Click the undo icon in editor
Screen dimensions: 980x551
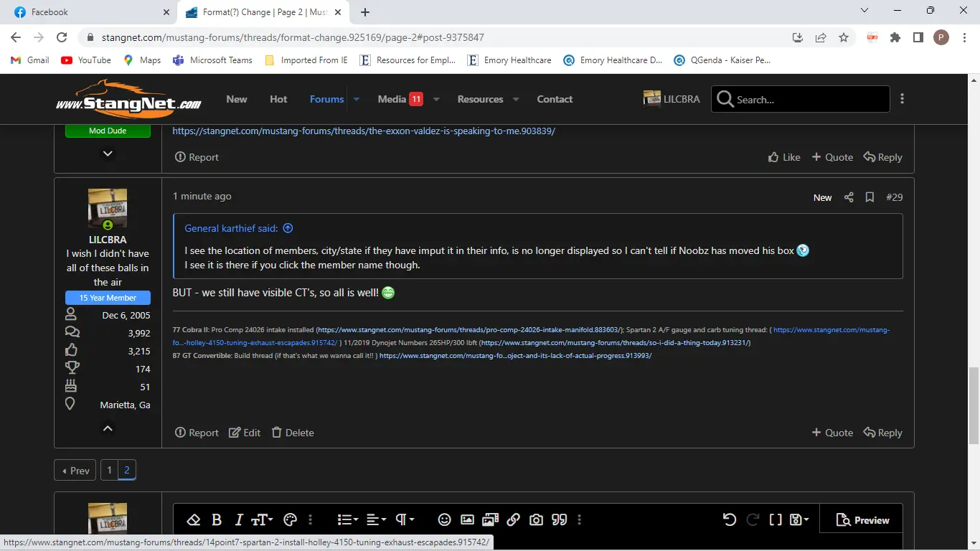tap(730, 520)
